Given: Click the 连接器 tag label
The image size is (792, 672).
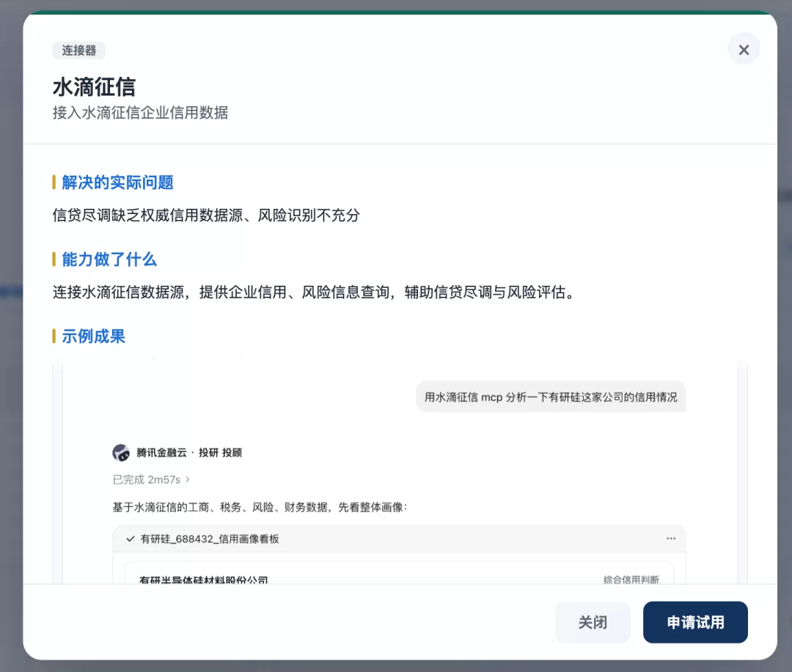Looking at the screenshot, I should [78, 50].
